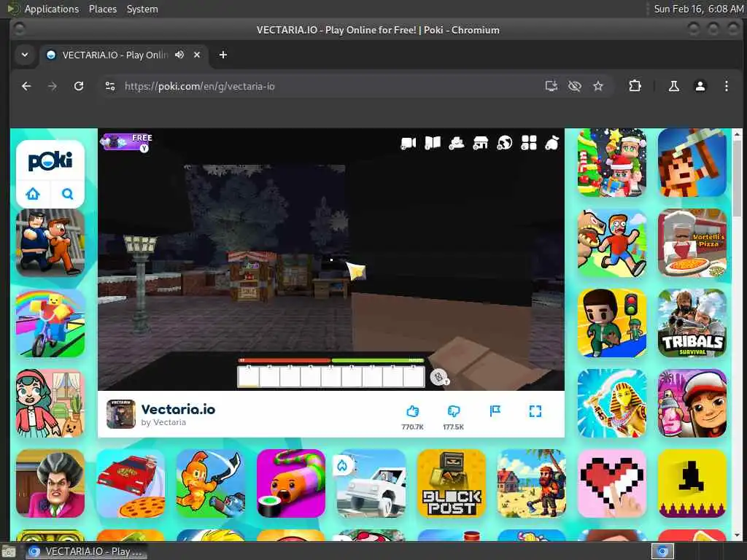Close the Vectaria.io browser tab
The width and height of the screenshot is (747, 560).
197,55
